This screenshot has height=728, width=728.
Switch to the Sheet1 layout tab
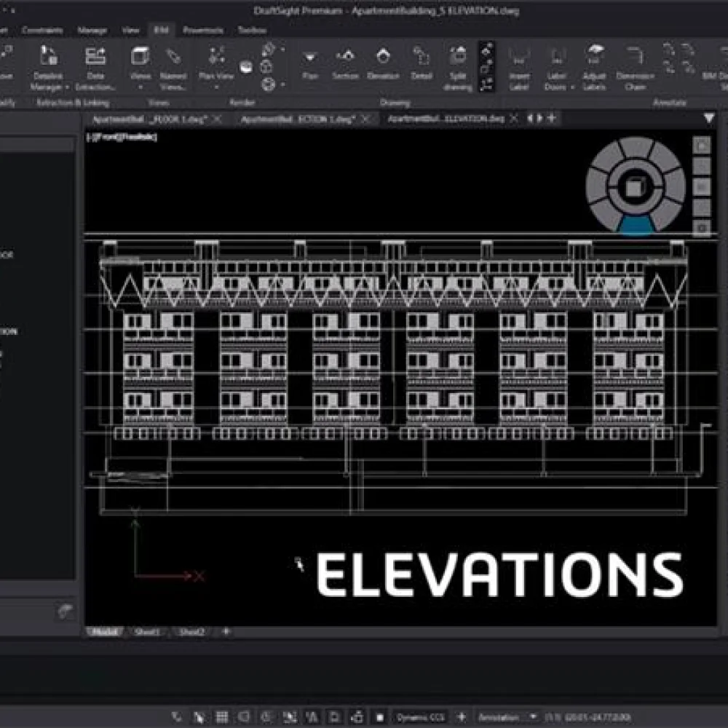[147, 632]
